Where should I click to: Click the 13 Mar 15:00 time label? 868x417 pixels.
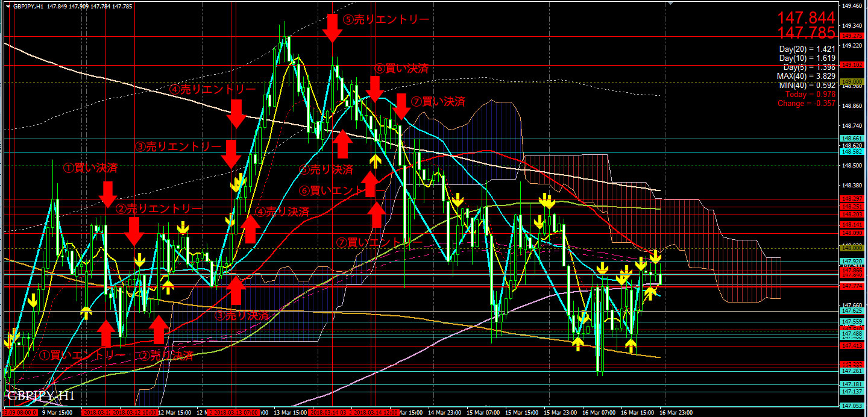[289, 413]
